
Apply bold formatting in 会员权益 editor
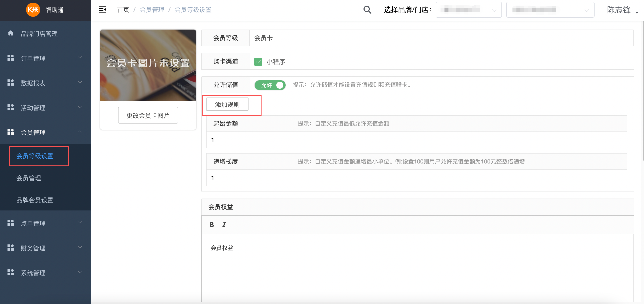click(211, 225)
